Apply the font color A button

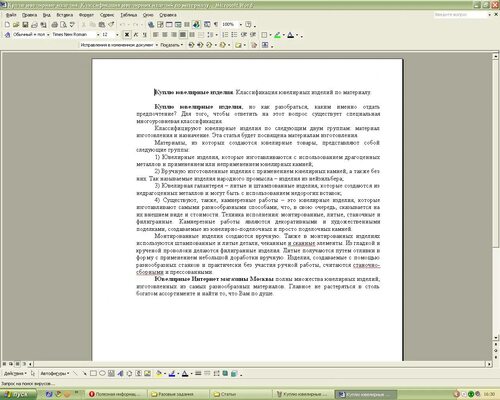(x=291, y=34)
